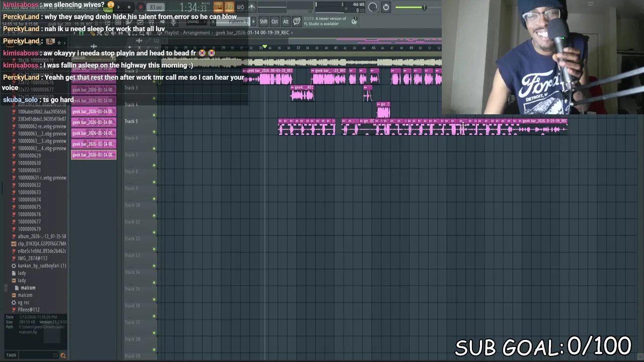Toggle the loop recording icon beside the countdown

[x=240, y=7]
